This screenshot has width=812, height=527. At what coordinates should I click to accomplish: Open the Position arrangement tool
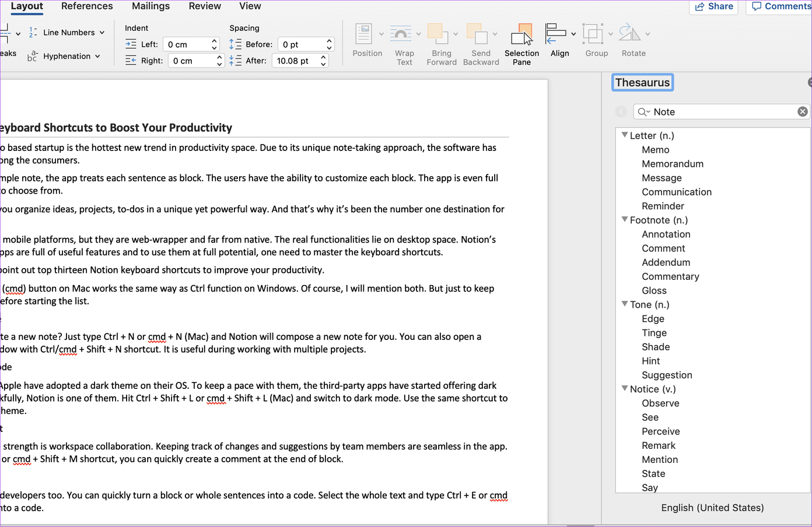coord(364,34)
